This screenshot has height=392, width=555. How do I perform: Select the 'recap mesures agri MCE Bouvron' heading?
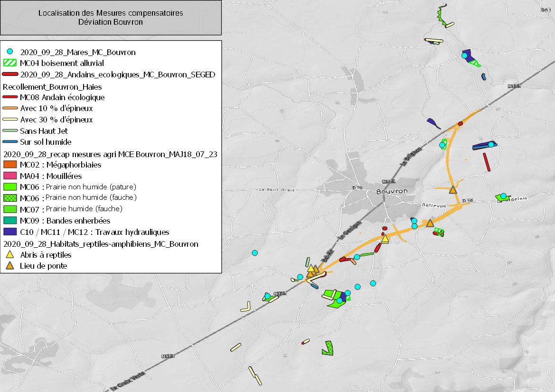click(110, 154)
